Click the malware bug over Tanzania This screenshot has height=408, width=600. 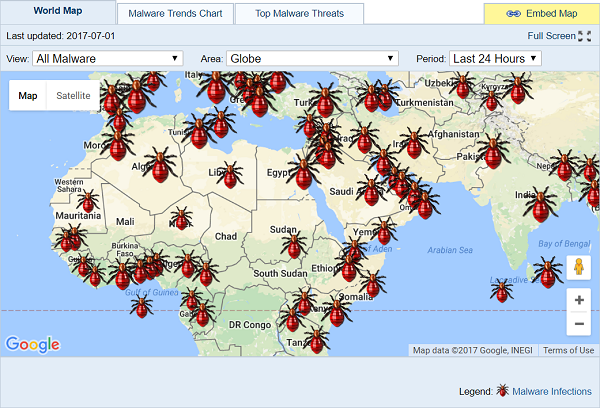pos(317,339)
